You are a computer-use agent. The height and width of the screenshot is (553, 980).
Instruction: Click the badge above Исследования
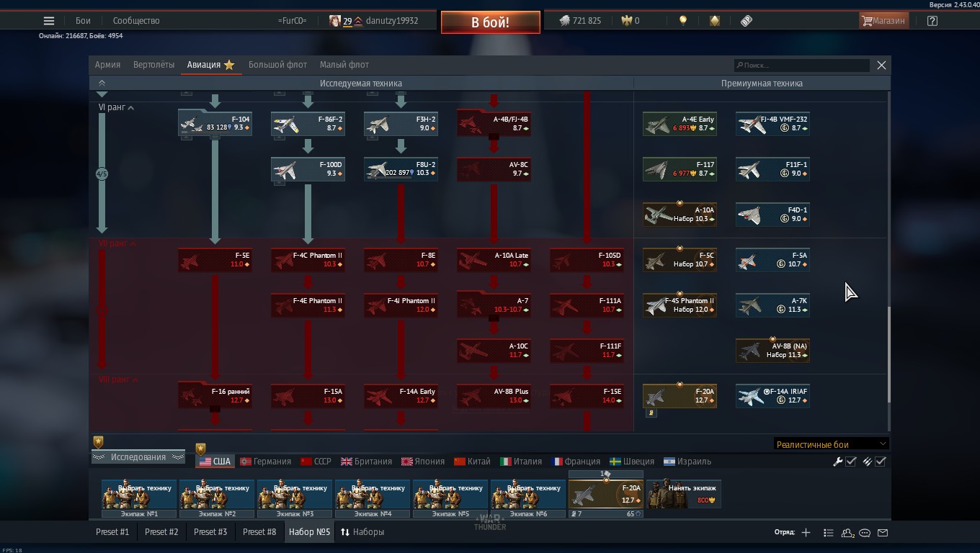click(98, 442)
